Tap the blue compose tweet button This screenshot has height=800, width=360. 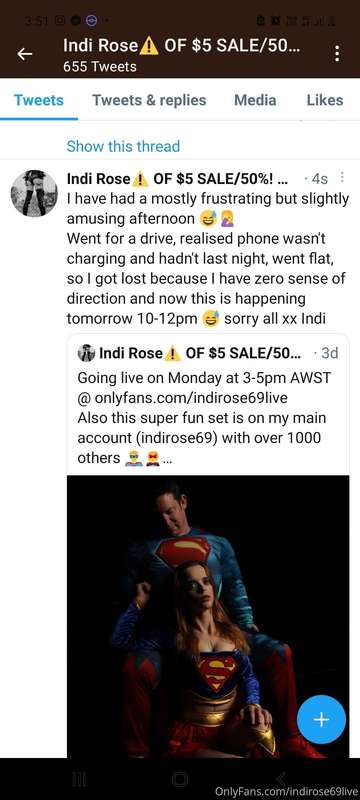[x=321, y=719]
